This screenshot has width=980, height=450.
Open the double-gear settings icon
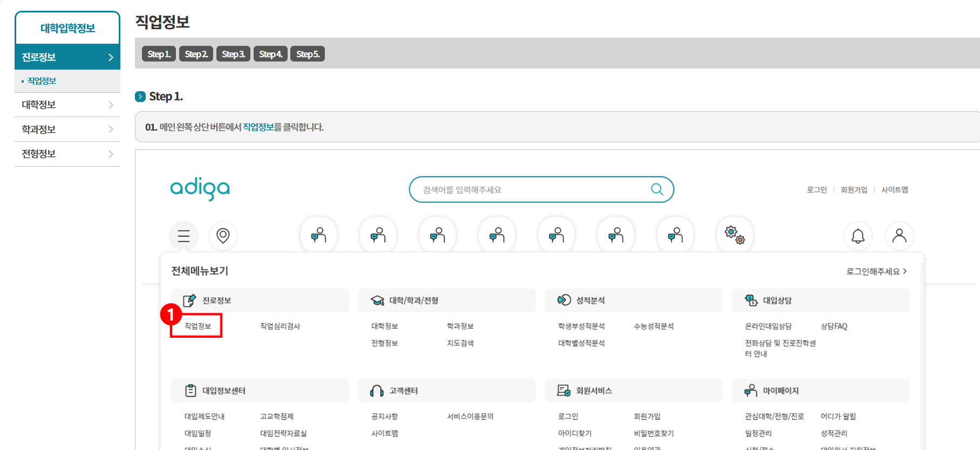[x=734, y=235]
